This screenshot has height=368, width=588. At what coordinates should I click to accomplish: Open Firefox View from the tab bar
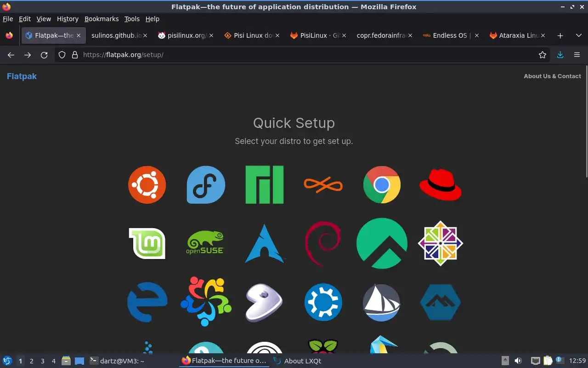click(9, 35)
